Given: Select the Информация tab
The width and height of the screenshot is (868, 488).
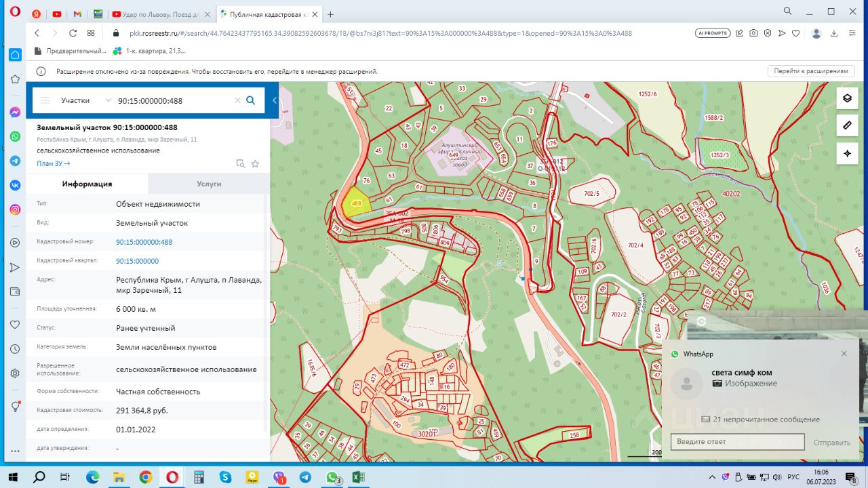Looking at the screenshot, I should point(87,184).
